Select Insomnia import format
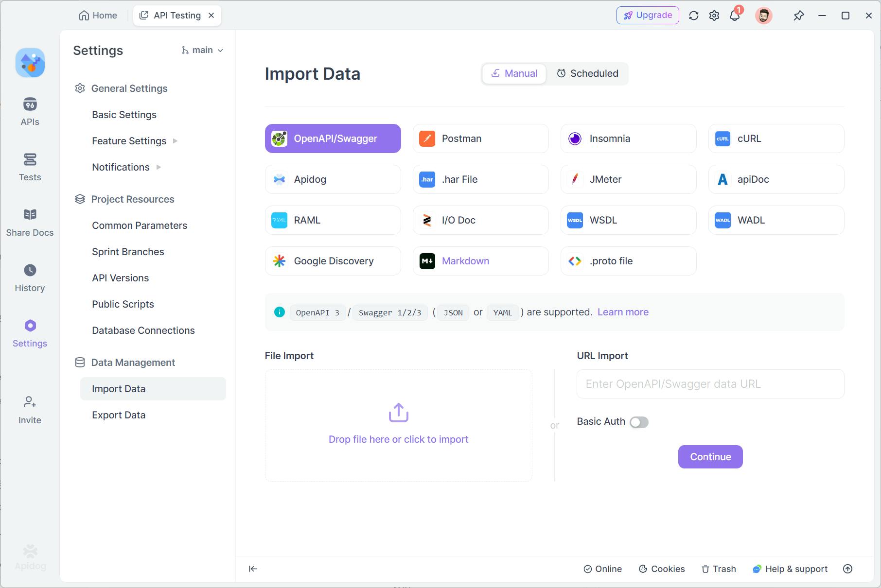 pyautogui.click(x=629, y=138)
